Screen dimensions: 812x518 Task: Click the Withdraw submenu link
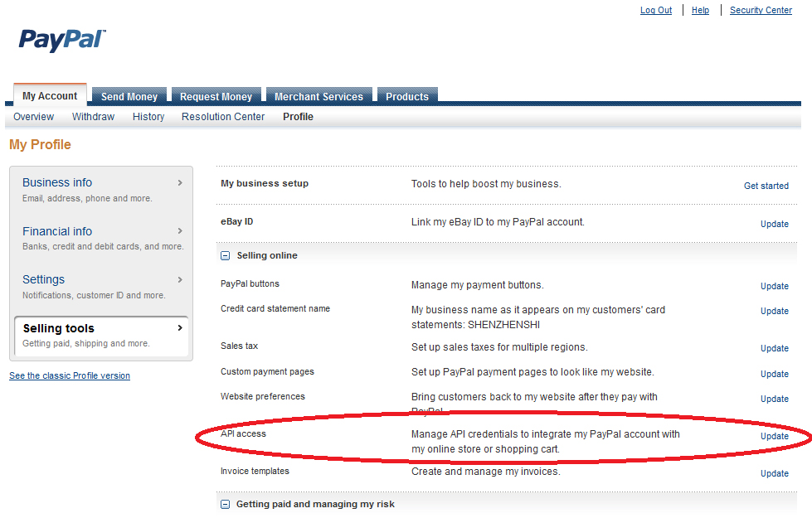93,117
